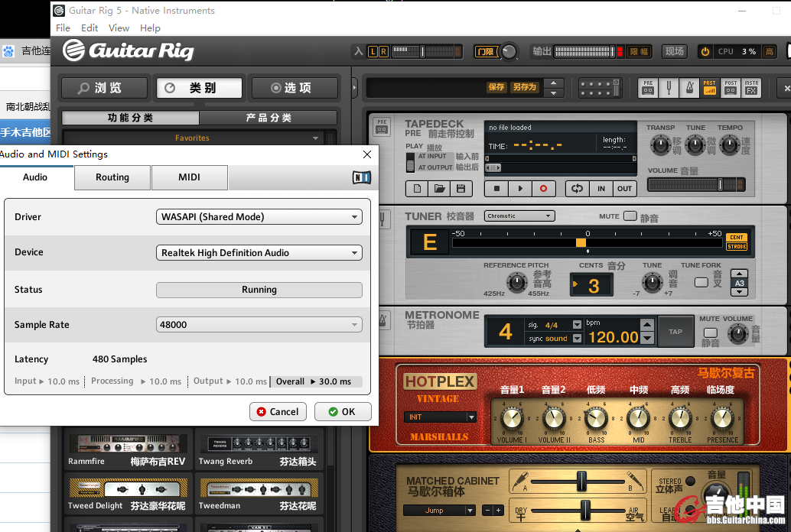Screen dimensions: 791x532
Task: Adjust the cabinet DRY/AIR slider
Action: 586,511
